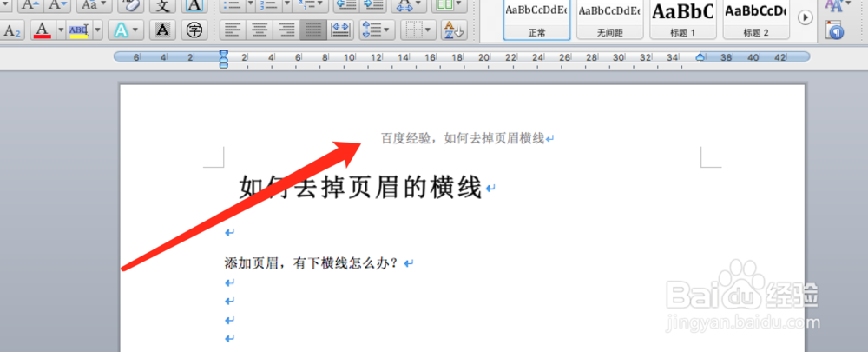Screen dimensions: 868x352
Task: Toggle character shading button
Action: click(162, 30)
